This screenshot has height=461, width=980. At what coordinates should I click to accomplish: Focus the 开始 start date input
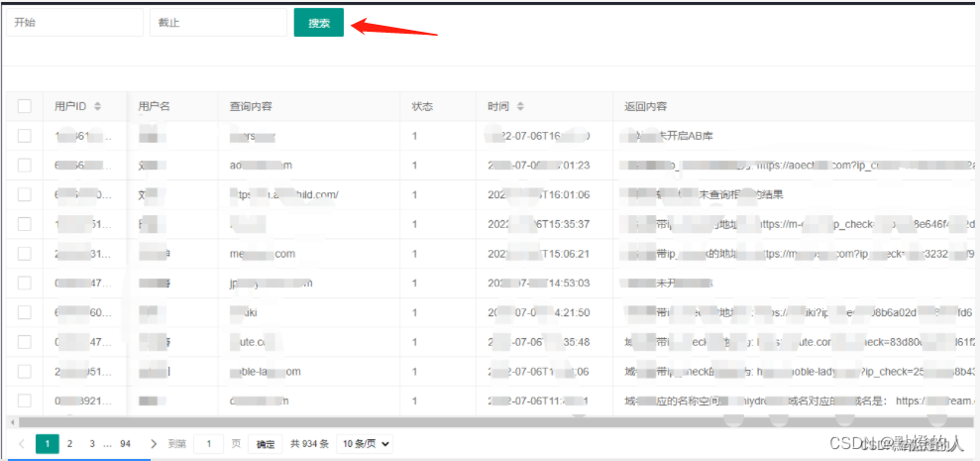pyautogui.click(x=75, y=23)
